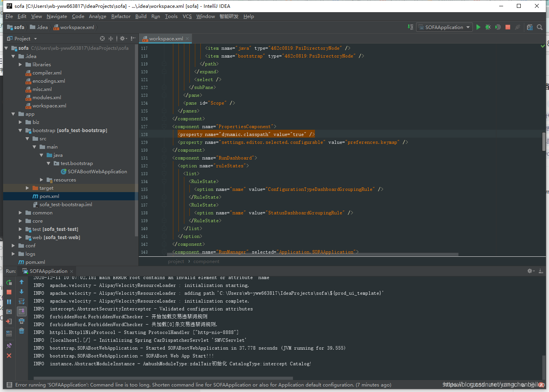Open the Refactor menu
Viewport: 549px width, 392px height.
coord(121,16)
